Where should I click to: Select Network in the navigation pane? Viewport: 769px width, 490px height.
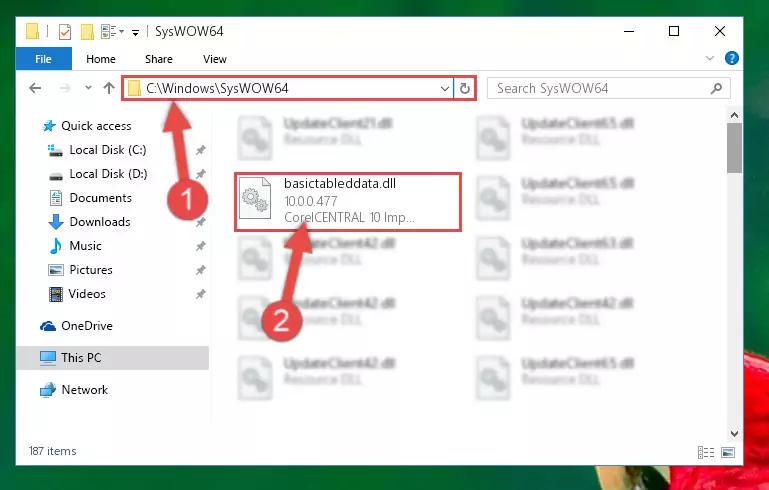84,390
